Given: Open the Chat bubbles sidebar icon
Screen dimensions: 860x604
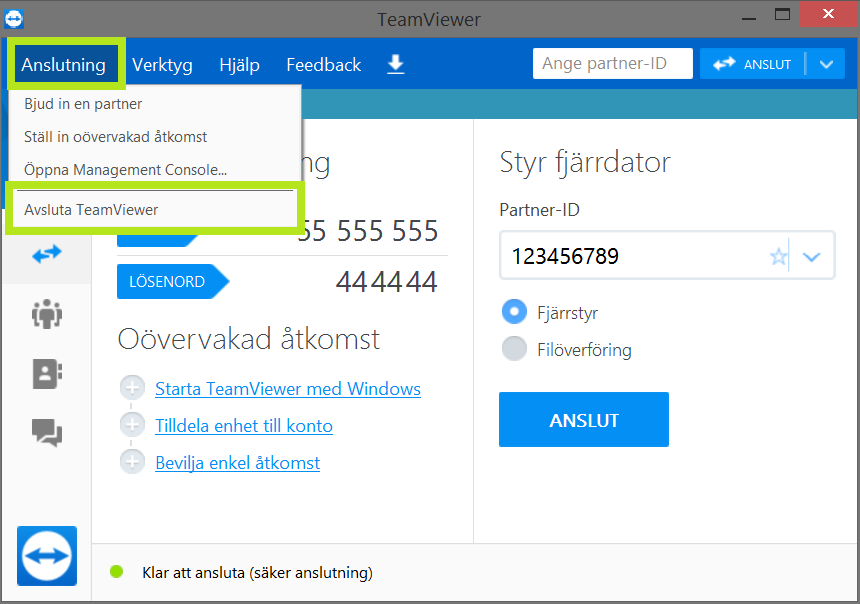Looking at the screenshot, I should [x=46, y=432].
